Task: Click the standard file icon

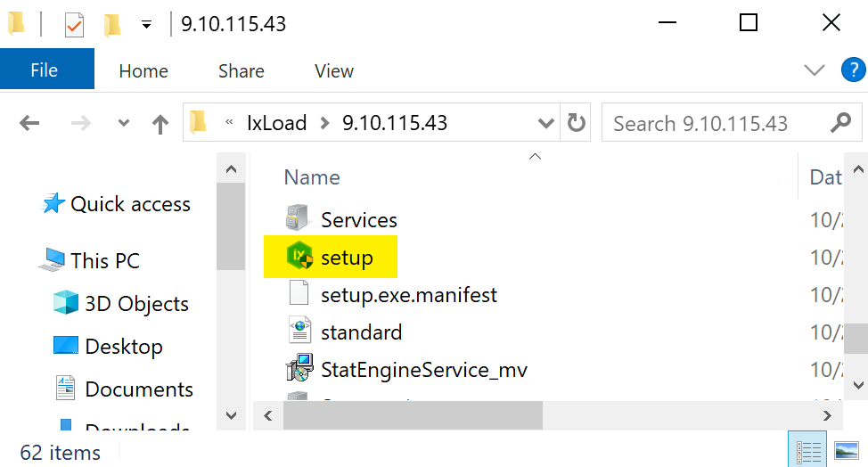Action: 299,332
